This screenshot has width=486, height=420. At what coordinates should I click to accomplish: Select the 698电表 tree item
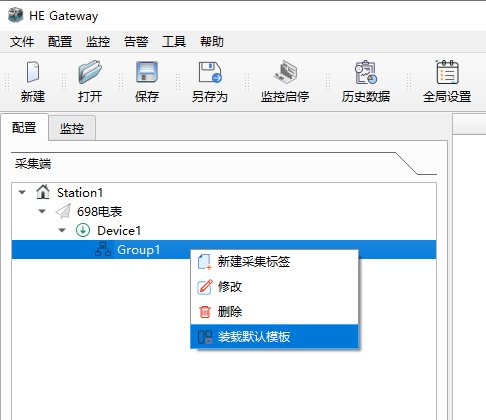point(100,212)
